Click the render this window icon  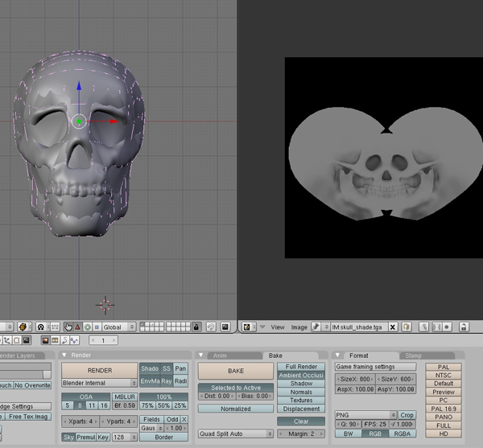pos(225,327)
